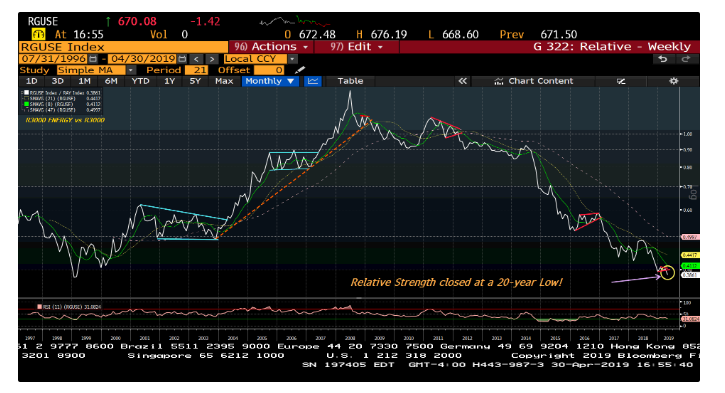Open the annotation edit toolbar icon
725x393 pixels.
(x=621, y=81)
